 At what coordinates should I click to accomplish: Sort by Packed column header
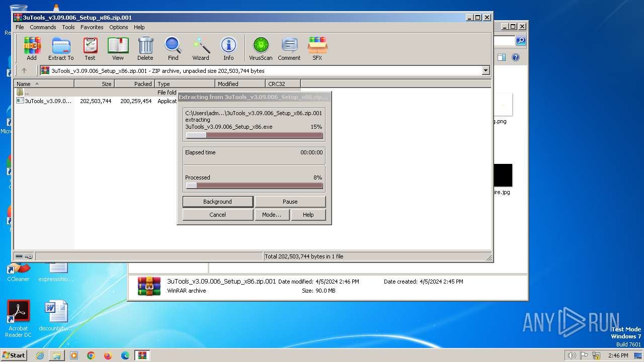[135, 84]
